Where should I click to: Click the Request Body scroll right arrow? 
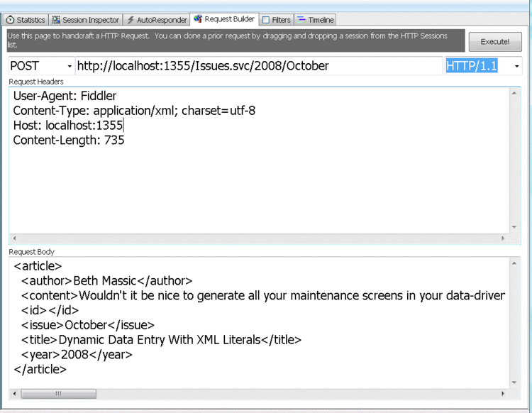pos(503,394)
